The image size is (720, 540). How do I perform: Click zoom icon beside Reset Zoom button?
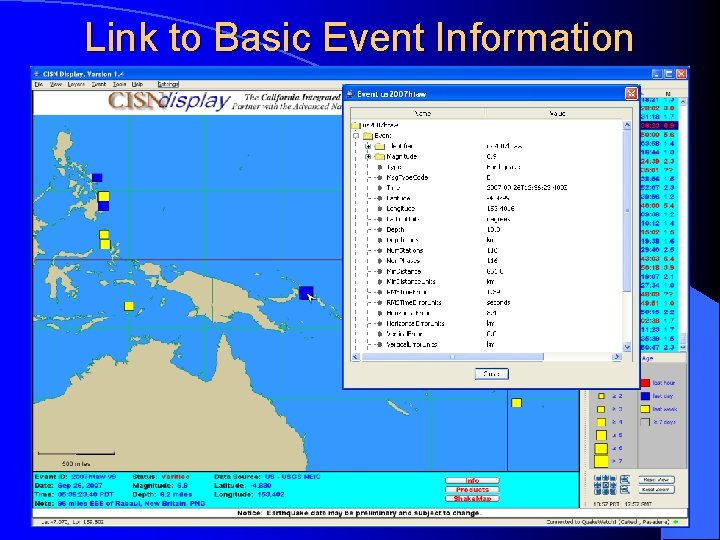point(625,490)
